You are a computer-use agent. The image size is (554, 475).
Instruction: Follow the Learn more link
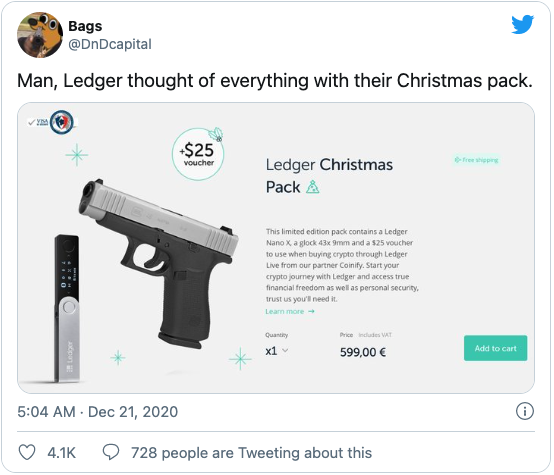[x=290, y=312]
